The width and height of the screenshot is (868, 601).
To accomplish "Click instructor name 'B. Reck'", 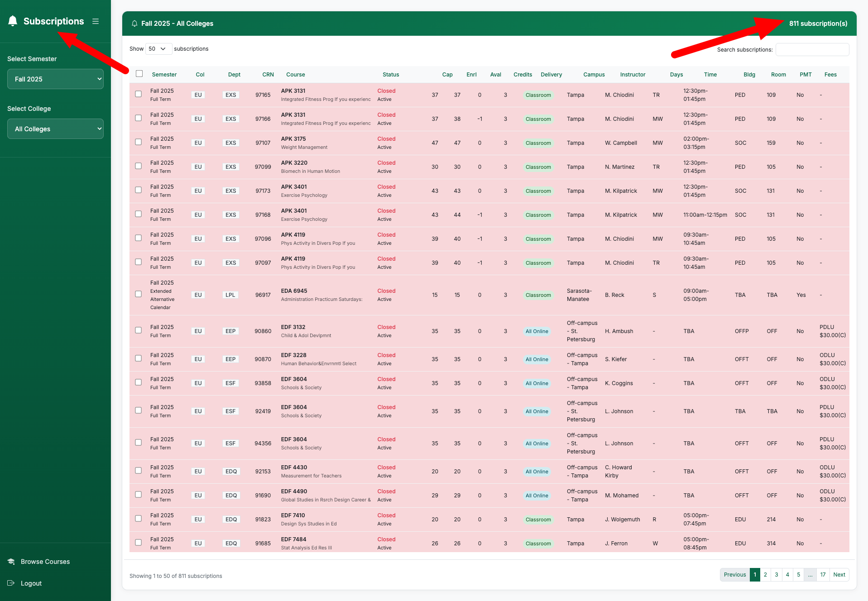I will pyautogui.click(x=614, y=295).
